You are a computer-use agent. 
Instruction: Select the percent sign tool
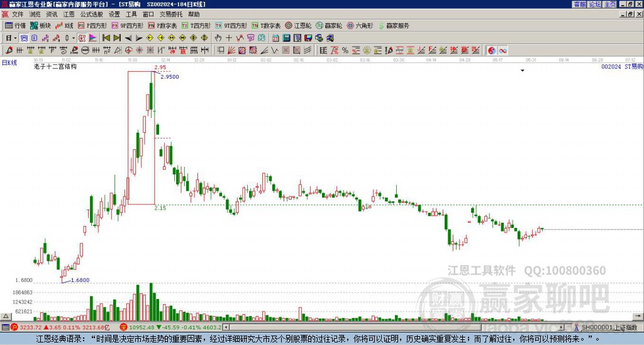345,50
